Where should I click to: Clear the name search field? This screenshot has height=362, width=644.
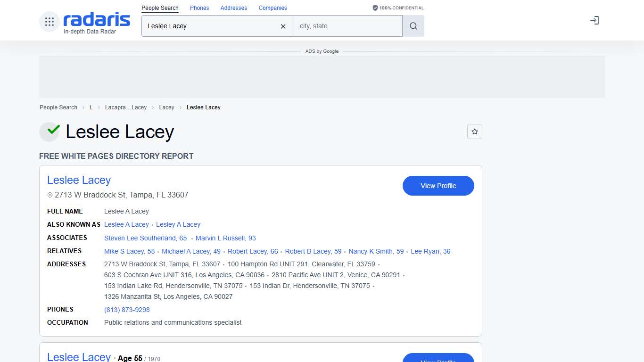coord(283,26)
